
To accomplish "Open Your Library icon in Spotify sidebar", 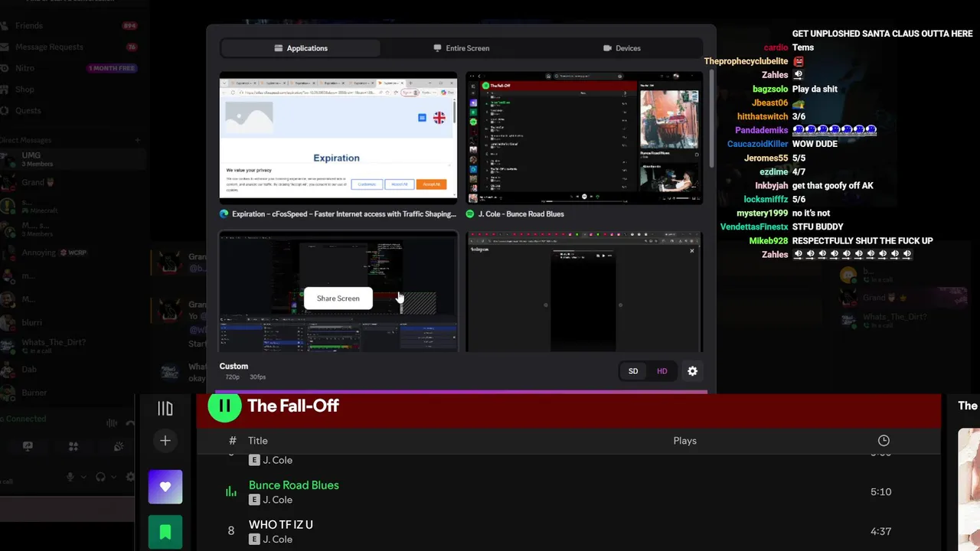I will point(165,409).
